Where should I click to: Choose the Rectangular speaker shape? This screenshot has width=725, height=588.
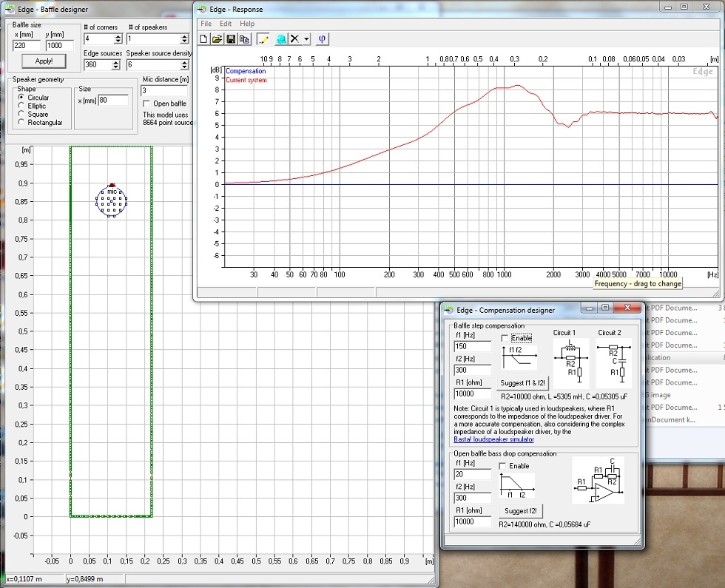pos(21,123)
